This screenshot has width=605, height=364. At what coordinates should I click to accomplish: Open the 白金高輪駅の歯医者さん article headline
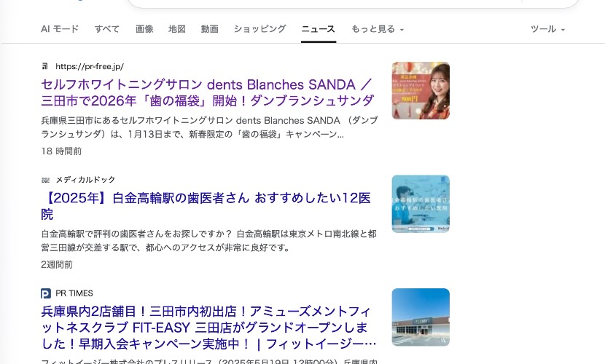[206, 206]
